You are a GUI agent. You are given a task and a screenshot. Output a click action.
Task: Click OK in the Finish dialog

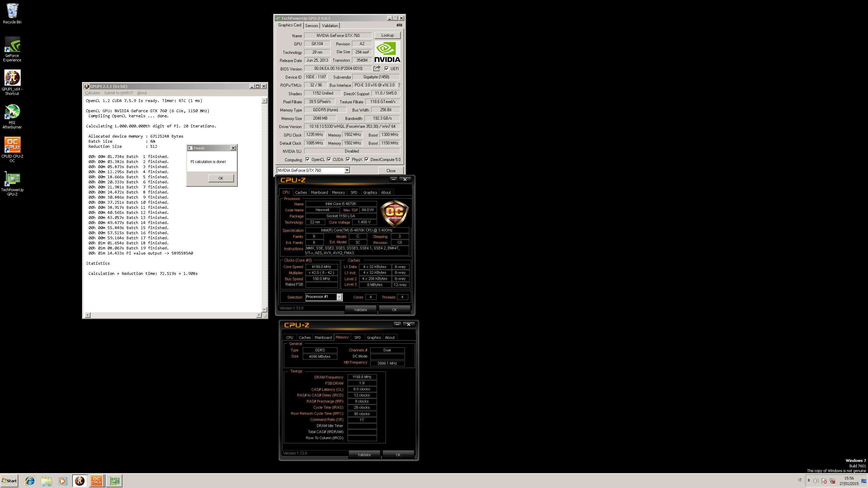coord(221,178)
